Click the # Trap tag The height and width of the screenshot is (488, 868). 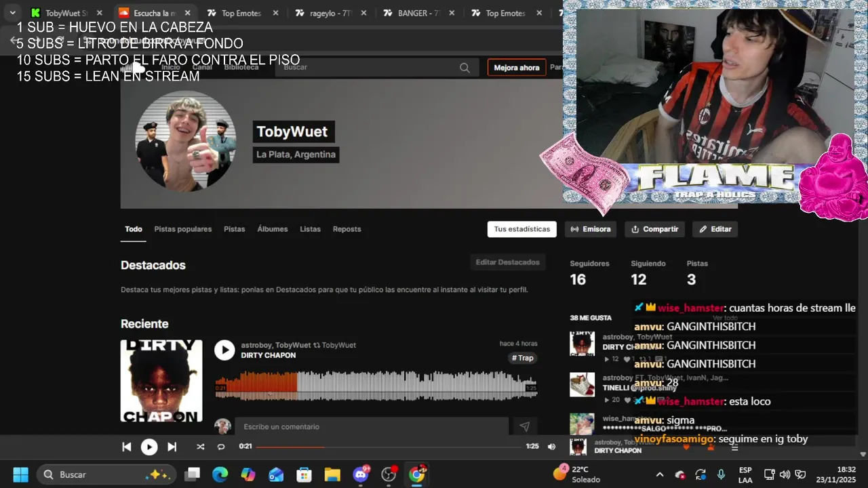coord(523,358)
